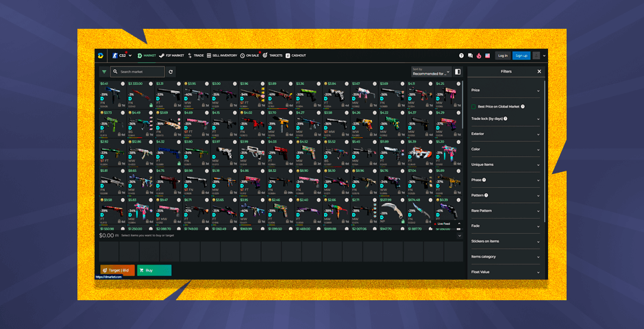This screenshot has width=644, height=329.
Task: Select the $11.89 item card
Action: pos(393,152)
